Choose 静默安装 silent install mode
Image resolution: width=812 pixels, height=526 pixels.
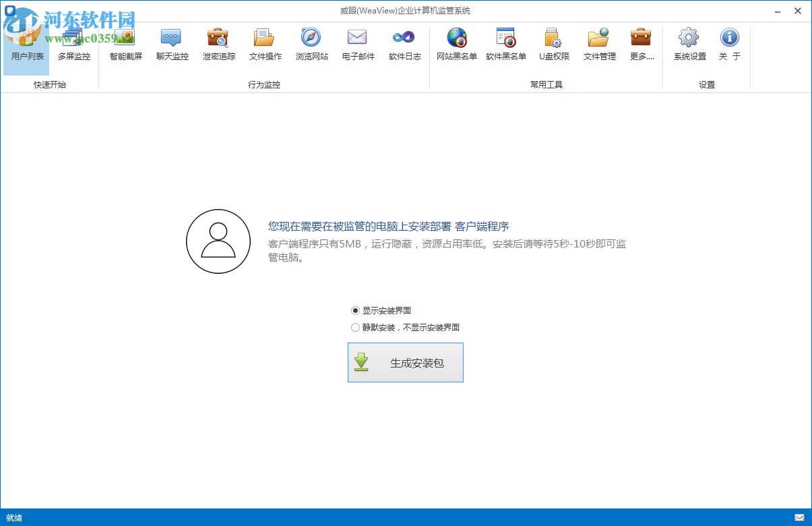pyautogui.click(x=355, y=327)
